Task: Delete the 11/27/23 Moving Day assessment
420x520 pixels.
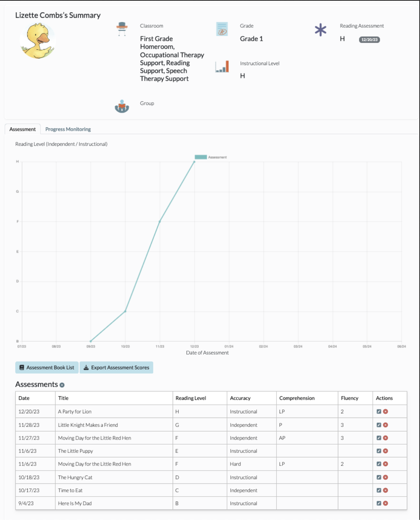Action: 386,438
